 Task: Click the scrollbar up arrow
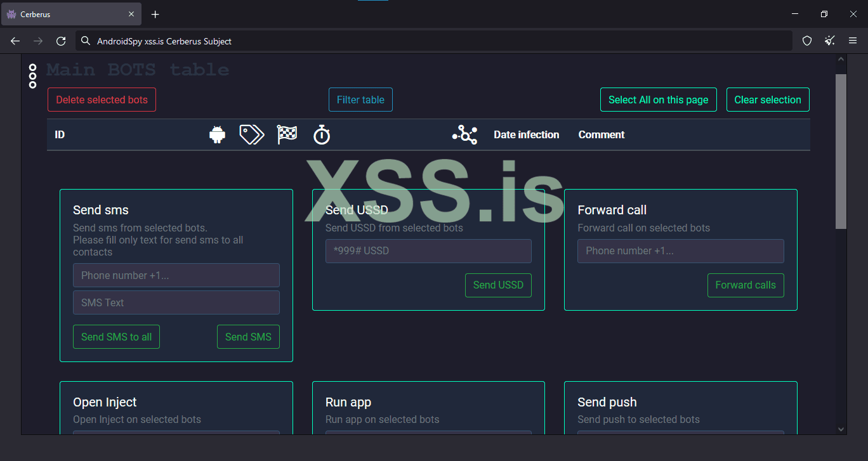click(841, 60)
